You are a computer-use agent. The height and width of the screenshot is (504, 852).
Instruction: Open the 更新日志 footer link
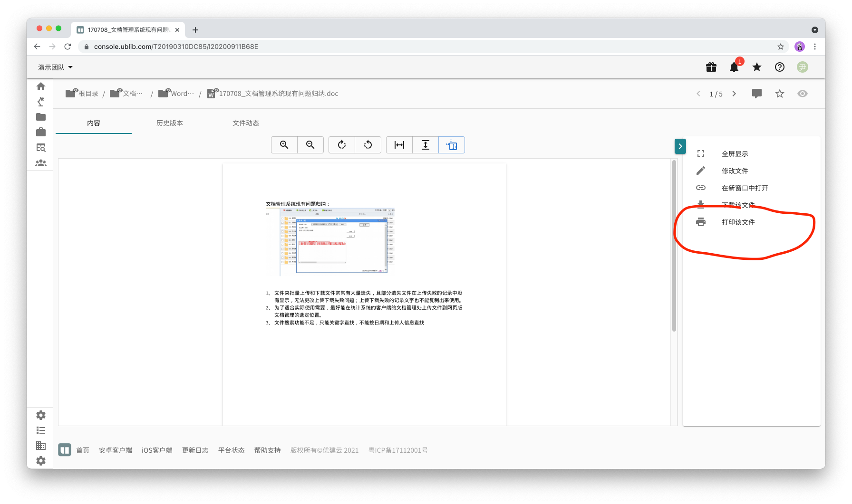(x=195, y=450)
